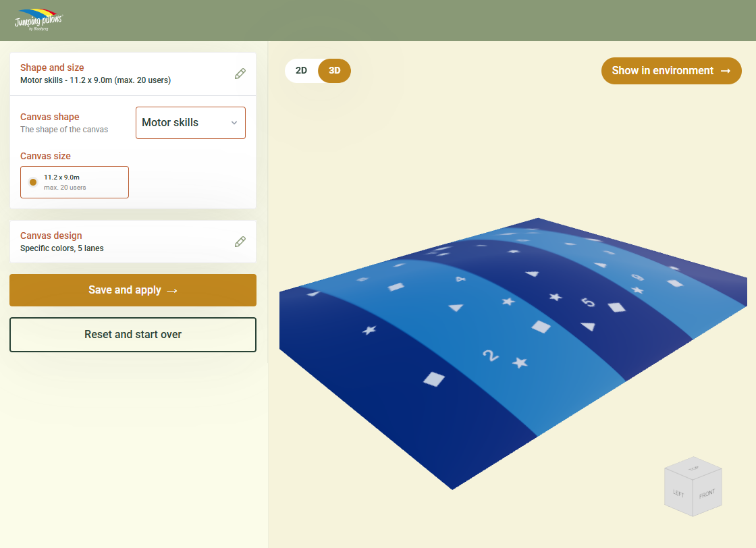The image size is (756, 548).
Task: Switch the view to 2D
Action: [x=301, y=71]
